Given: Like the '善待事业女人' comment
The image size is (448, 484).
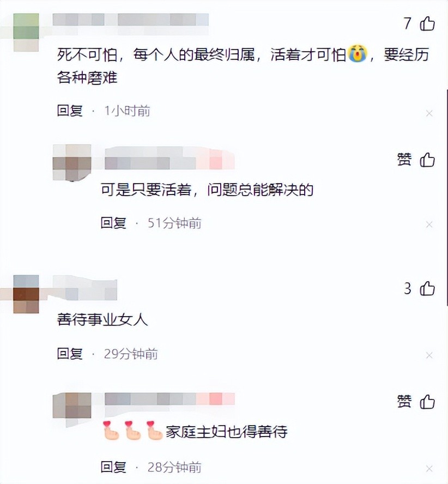Looking at the screenshot, I should [x=427, y=289].
